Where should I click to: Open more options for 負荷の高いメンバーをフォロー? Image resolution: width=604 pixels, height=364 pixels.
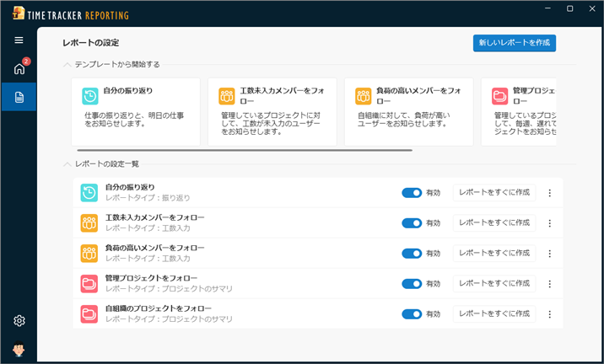549,254
